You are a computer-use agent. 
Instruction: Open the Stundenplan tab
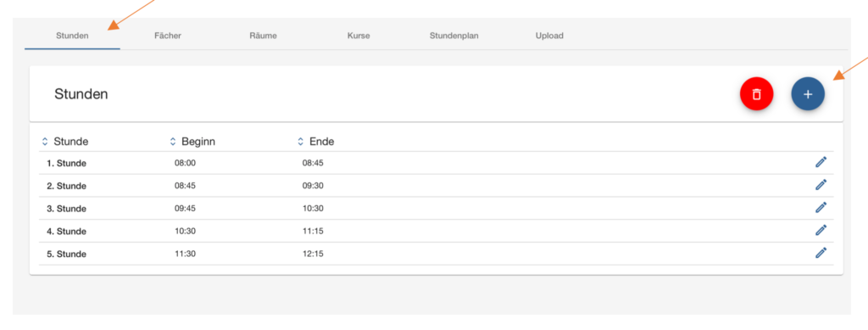point(454,36)
